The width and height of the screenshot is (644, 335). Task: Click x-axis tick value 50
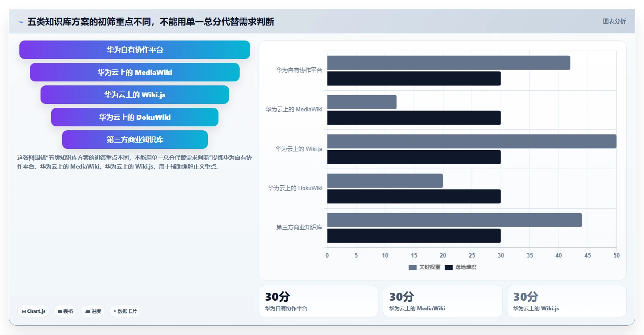pyautogui.click(x=617, y=255)
